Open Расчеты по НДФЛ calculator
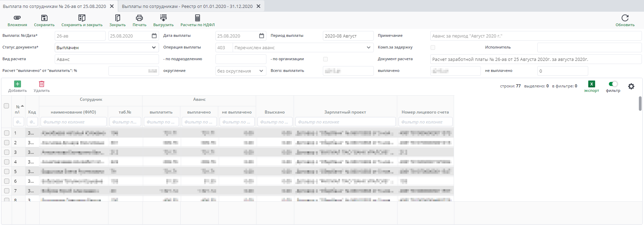The image size is (644, 225). (198, 18)
